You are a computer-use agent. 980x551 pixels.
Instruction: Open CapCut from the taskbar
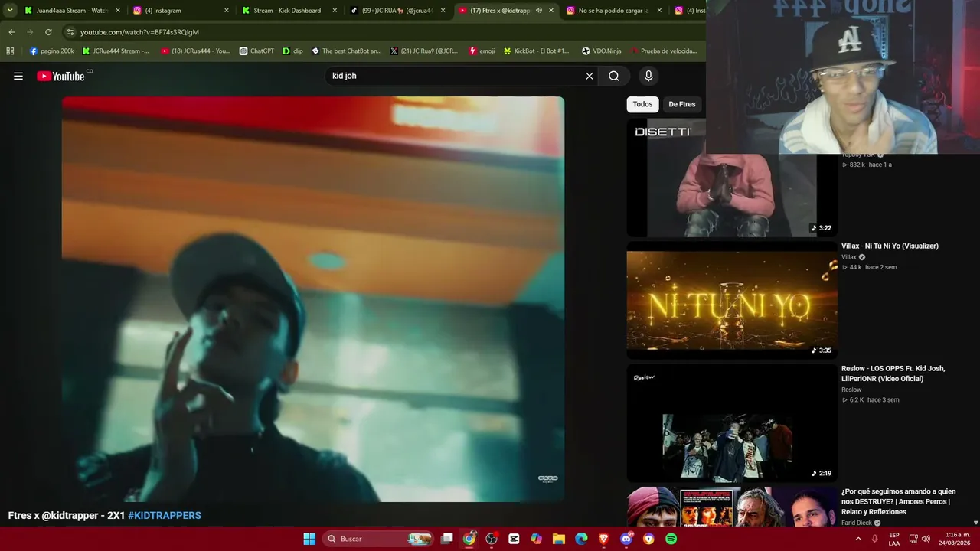click(514, 539)
